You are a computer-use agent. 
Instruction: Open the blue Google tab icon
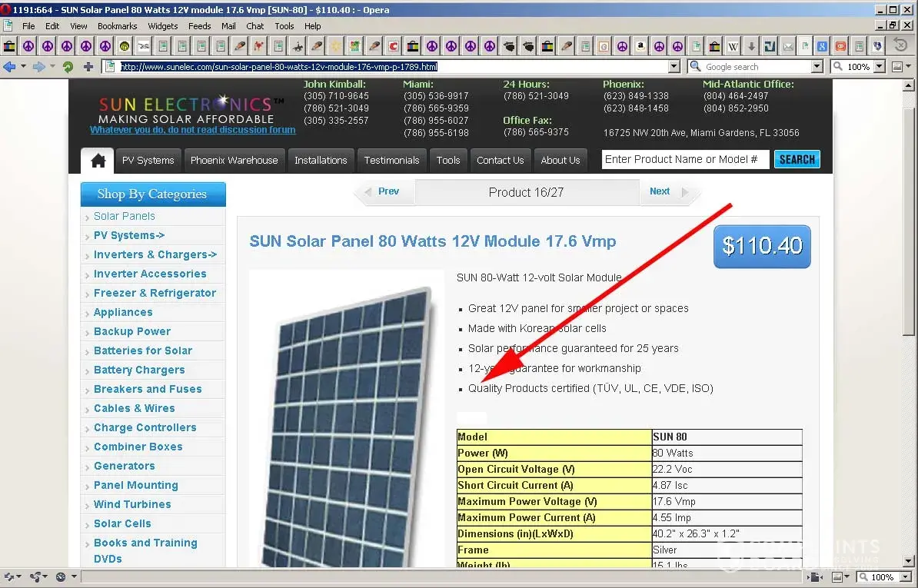pyautogui.click(x=822, y=46)
